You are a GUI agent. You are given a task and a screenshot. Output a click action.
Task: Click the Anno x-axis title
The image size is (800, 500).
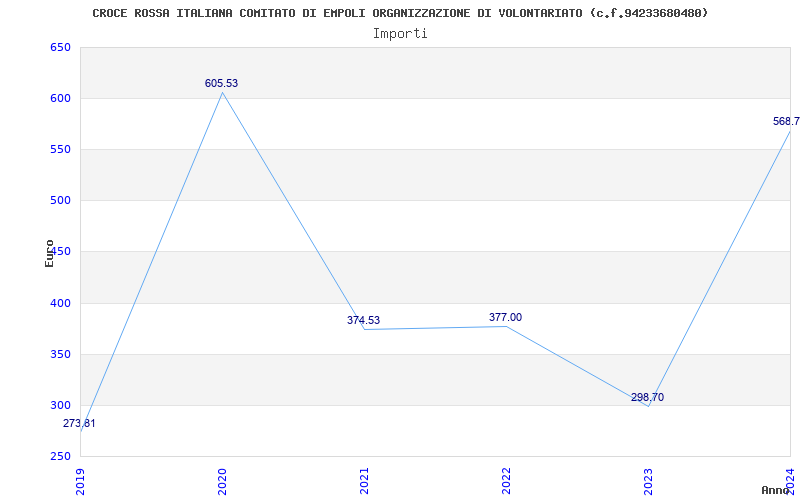(x=776, y=490)
